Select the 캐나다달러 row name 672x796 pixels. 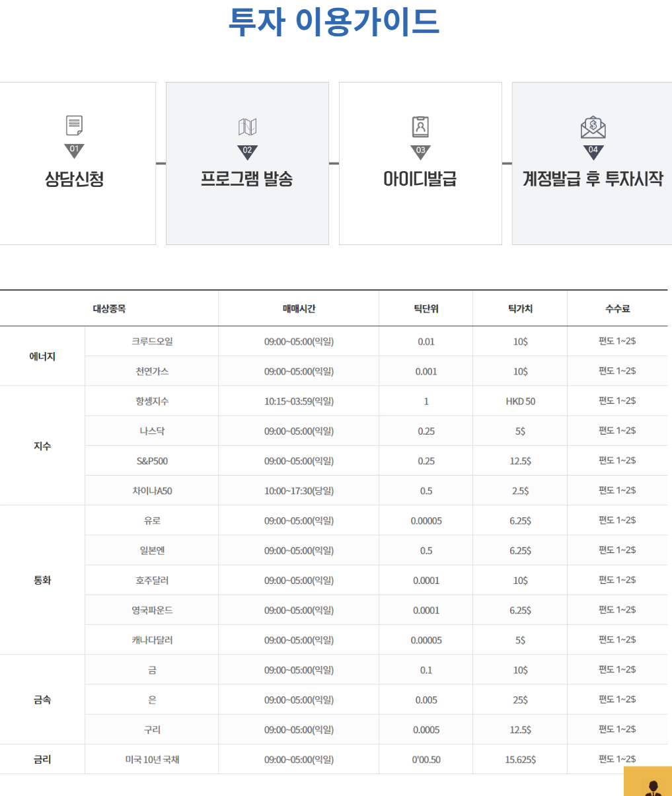tap(152, 640)
